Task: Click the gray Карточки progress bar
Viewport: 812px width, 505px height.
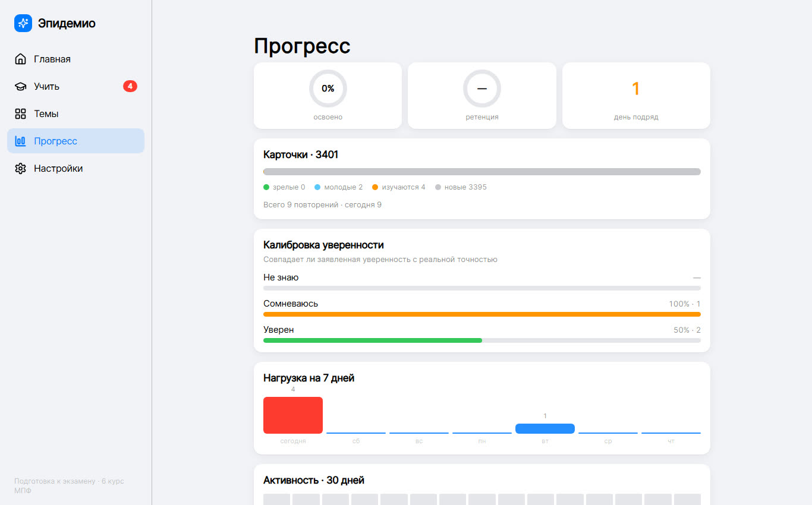Action: point(482,172)
